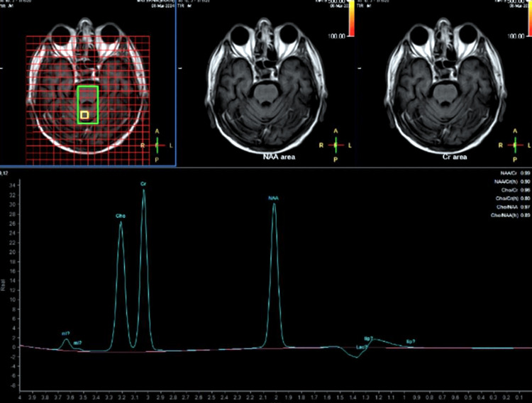Image resolution: width=532 pixels, height=403 pixels.
Task: Select the yellow voxel square in the grid
Action: pos(85,115)
